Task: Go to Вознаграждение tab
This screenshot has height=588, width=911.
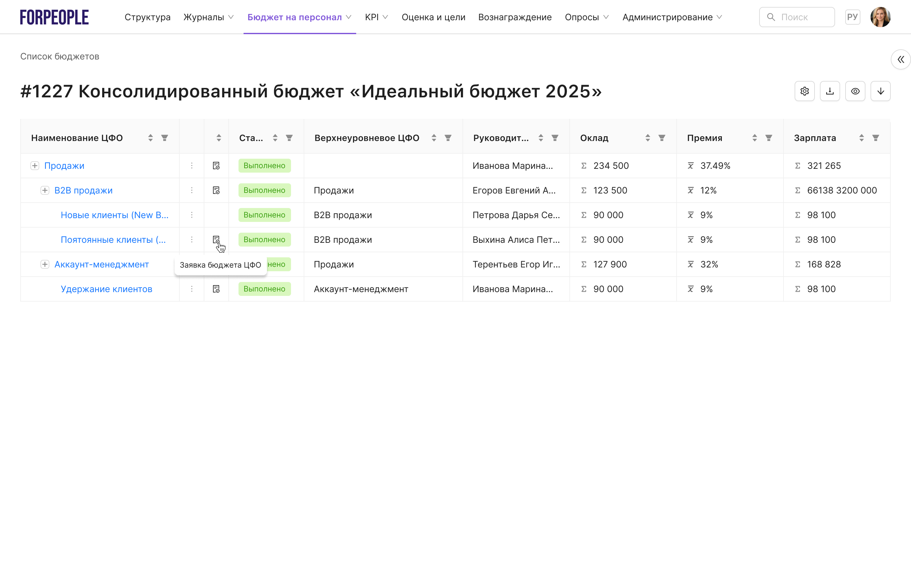Action: pyautogui.click(x=515, y=17)
